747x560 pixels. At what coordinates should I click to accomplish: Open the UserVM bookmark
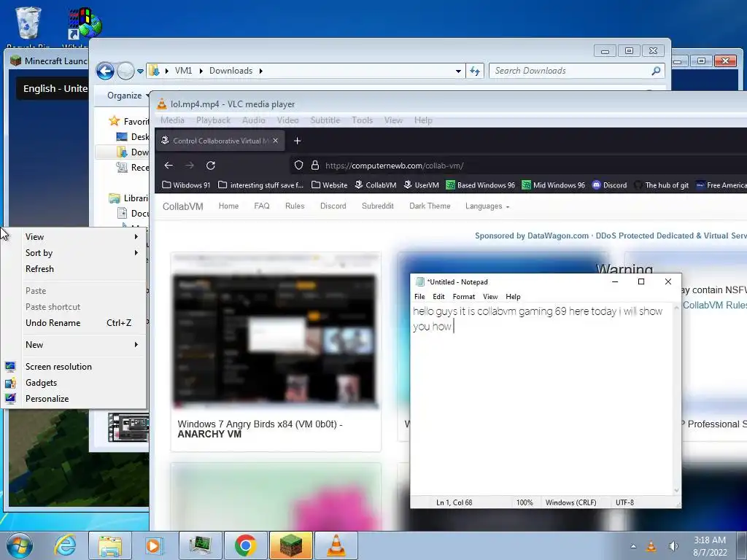click(421, 185)
